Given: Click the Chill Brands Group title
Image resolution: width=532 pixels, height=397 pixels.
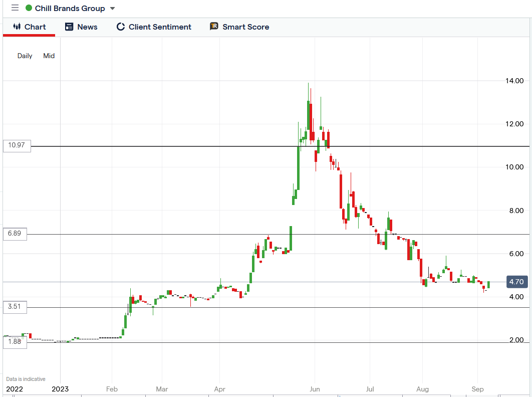Looking at the screenshot, I should tap(70, 8).
